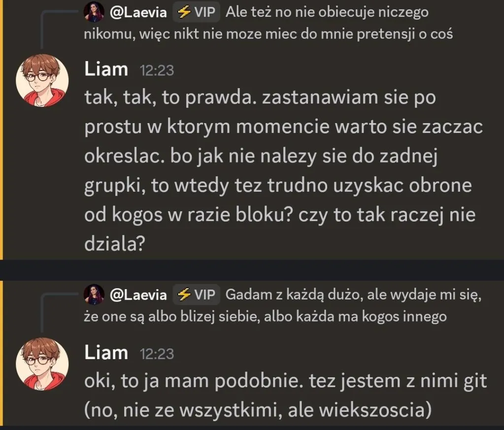504x430 pixels.
Task: Open Laevia's small avatar in top reply
Action: click(94, 12)
